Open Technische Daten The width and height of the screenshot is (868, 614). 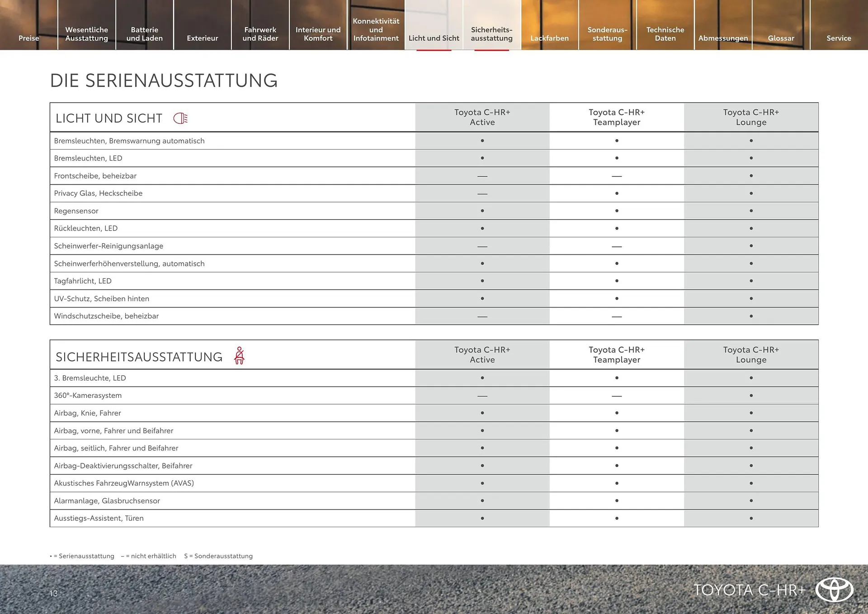click(x=665, y=33)
